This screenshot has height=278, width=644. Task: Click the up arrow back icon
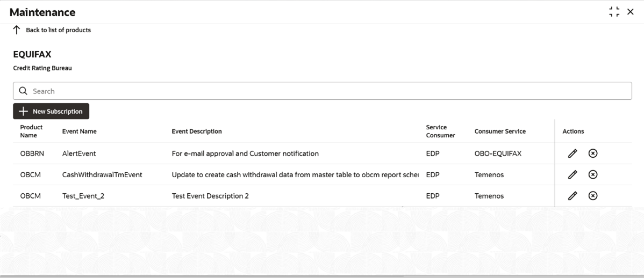click(17, 30)
